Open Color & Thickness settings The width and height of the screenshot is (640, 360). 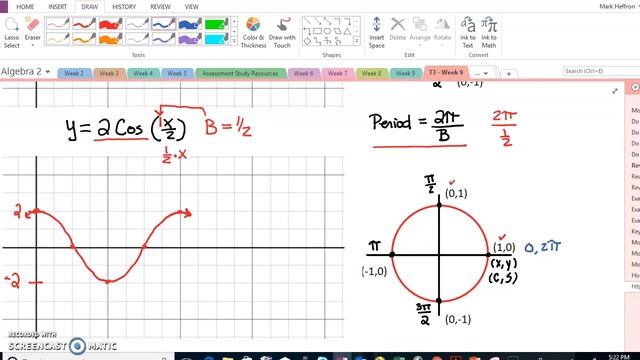(253, 33)
